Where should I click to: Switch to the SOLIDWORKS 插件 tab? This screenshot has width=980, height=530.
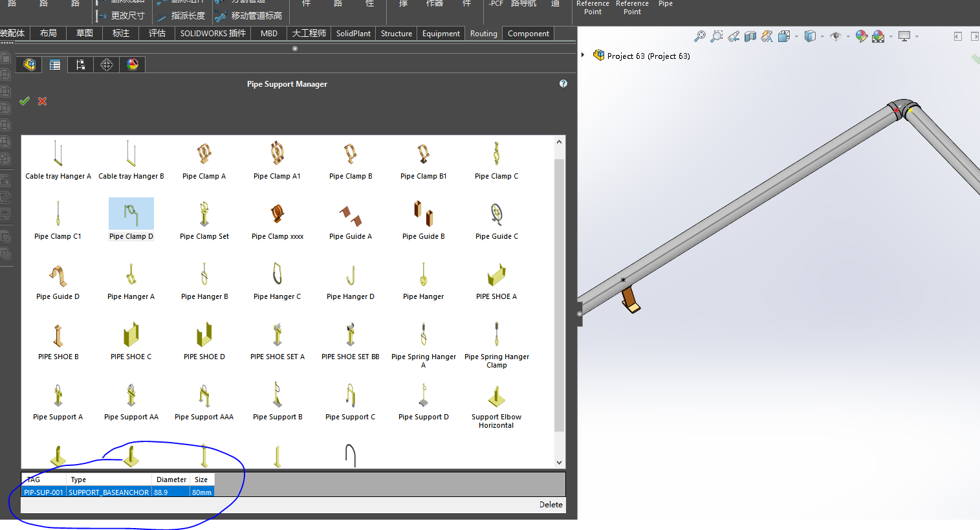[213, 34]
